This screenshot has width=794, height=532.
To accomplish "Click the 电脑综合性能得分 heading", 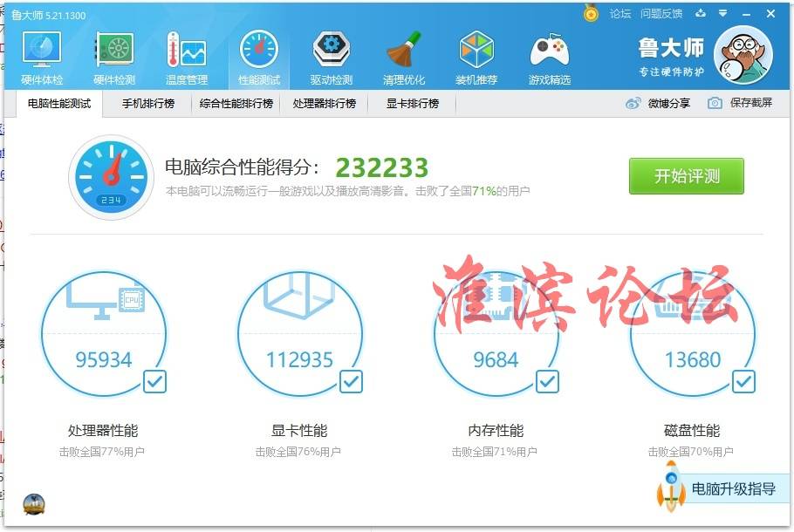I will click(x=242, y=167).
